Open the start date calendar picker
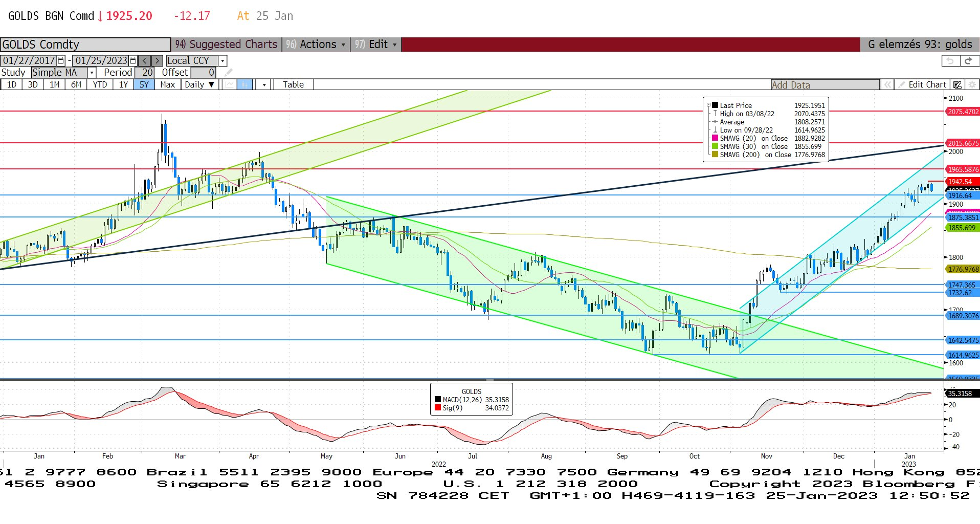 (x=61, y=60)
